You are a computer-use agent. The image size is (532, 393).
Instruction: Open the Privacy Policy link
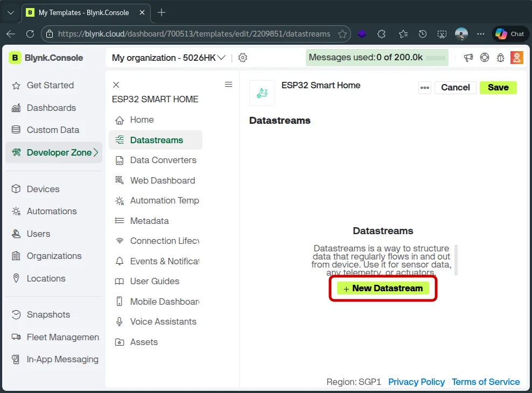416,382
